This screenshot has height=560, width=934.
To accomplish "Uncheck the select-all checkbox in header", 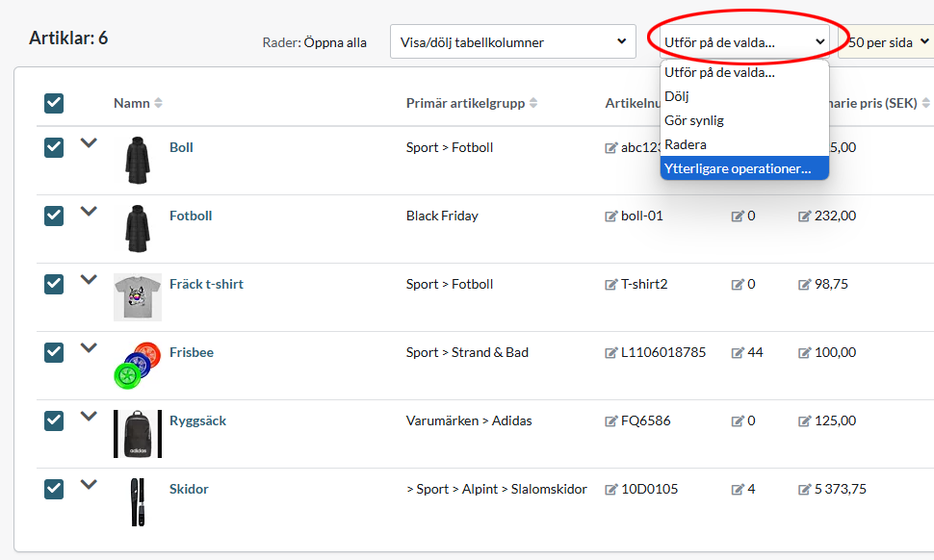I will 54,103.
